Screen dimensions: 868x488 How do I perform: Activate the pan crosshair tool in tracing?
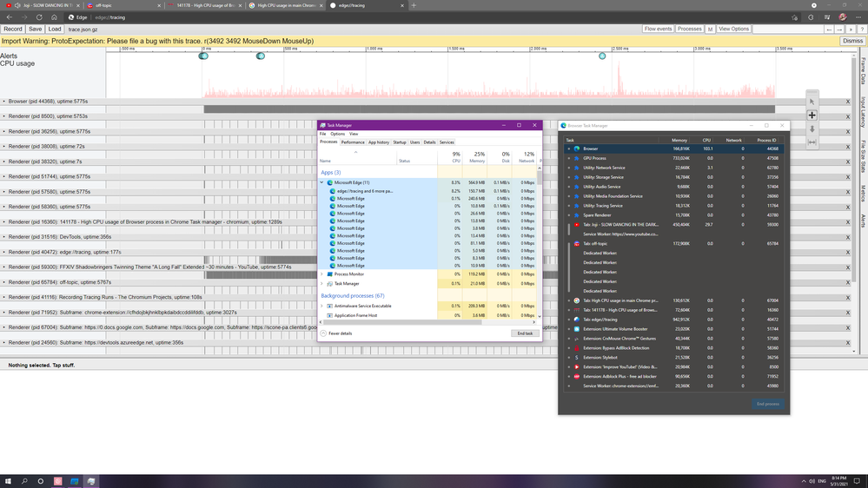(x=812, y=115)
